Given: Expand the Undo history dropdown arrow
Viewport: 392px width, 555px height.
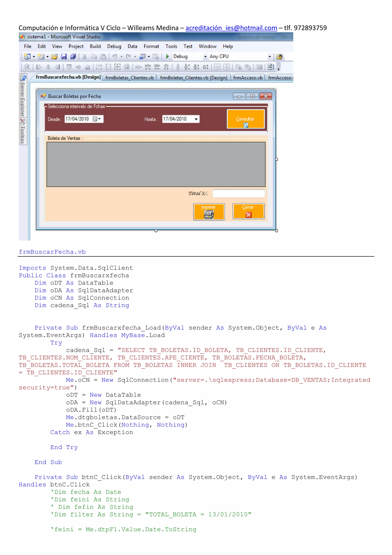Looking at the screenshot, I should point(121,57).
